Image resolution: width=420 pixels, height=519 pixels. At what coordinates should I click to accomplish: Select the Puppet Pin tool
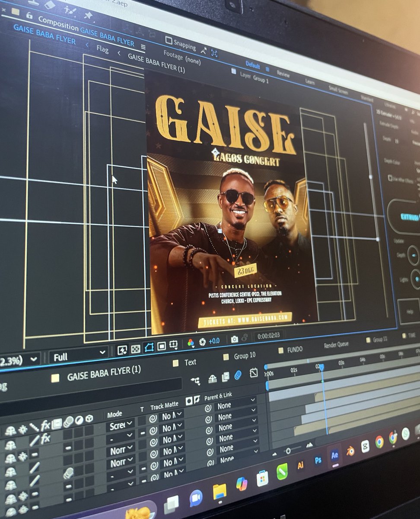tap(89, 15)
